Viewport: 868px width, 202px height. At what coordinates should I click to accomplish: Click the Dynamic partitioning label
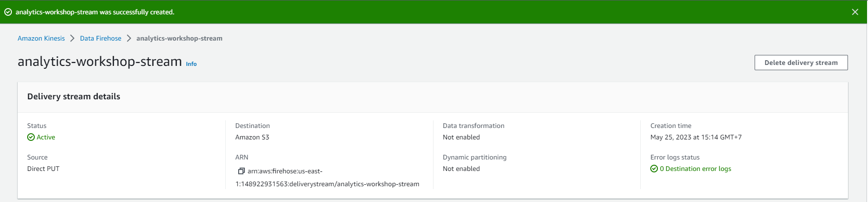click(474, 157)
